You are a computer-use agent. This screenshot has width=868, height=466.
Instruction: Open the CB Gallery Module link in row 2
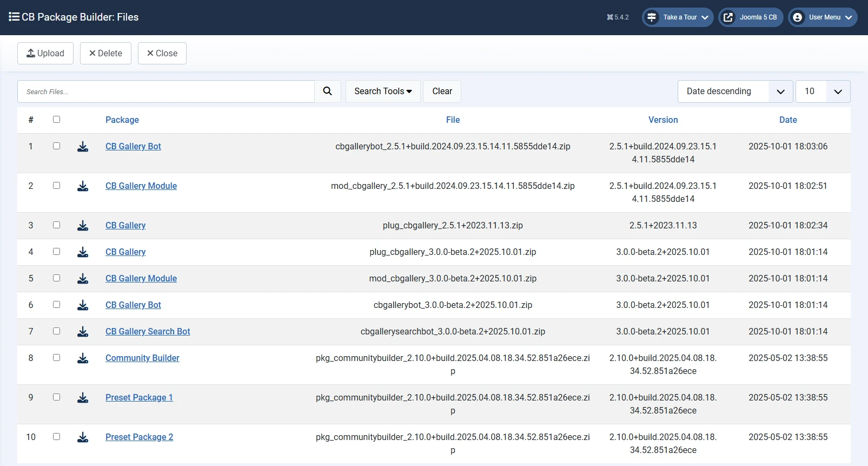pyautogui.click(x=141, y=186)
